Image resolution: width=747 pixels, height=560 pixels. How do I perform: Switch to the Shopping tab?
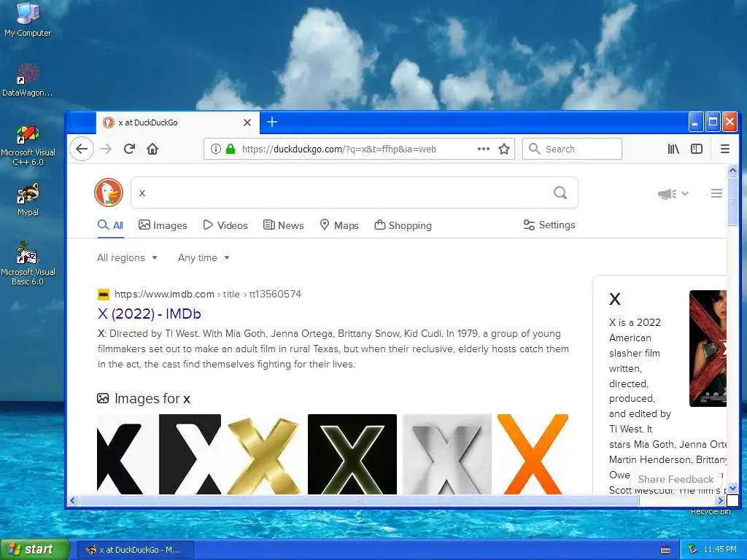pyautogui.click(x=403, y=225)
